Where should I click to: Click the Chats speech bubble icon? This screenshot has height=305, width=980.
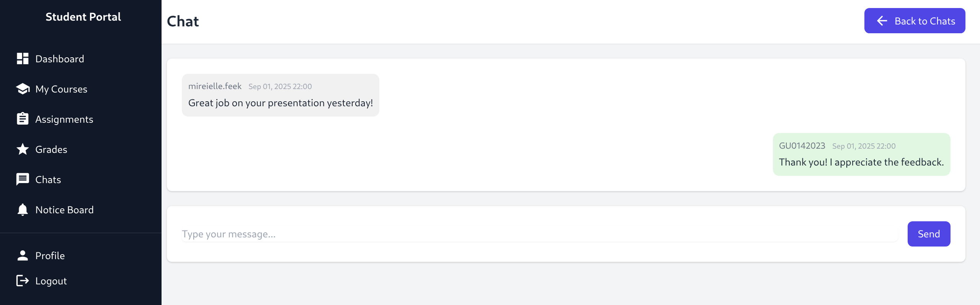click(23, 179)
